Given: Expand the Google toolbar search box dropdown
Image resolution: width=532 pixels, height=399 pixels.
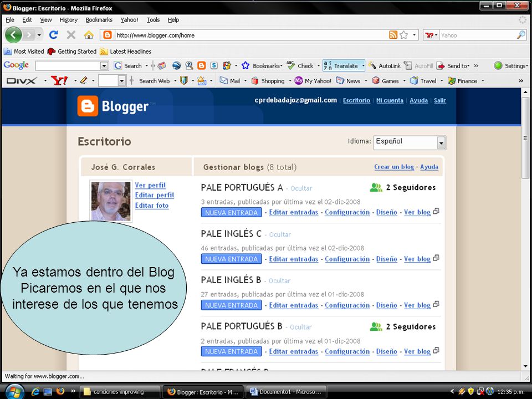Looking at the screenshot, I should 105,66.
